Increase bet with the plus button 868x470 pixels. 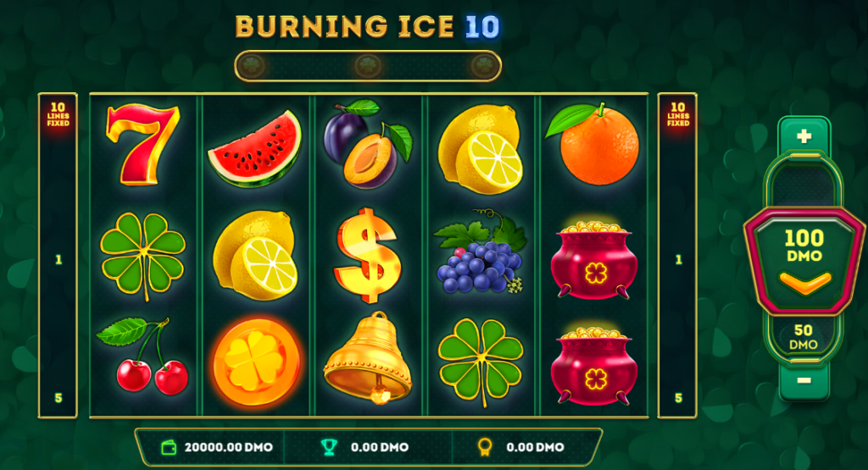(x=804, y=135)
